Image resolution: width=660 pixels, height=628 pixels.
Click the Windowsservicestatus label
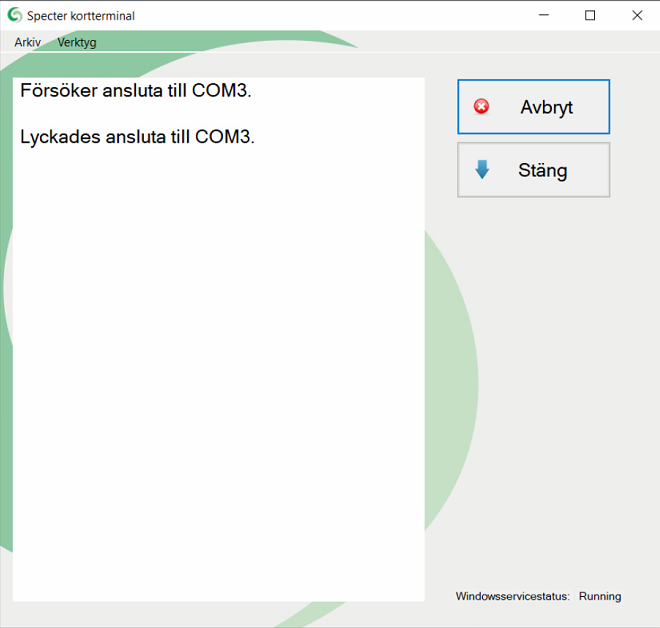click(512, 596)
